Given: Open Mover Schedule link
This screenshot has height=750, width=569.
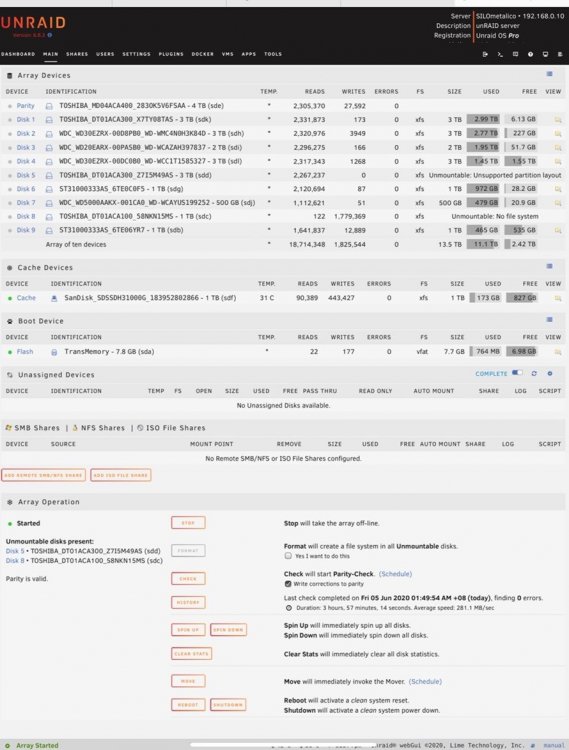Looking at the screenshot, I should (x=425, y=682).
